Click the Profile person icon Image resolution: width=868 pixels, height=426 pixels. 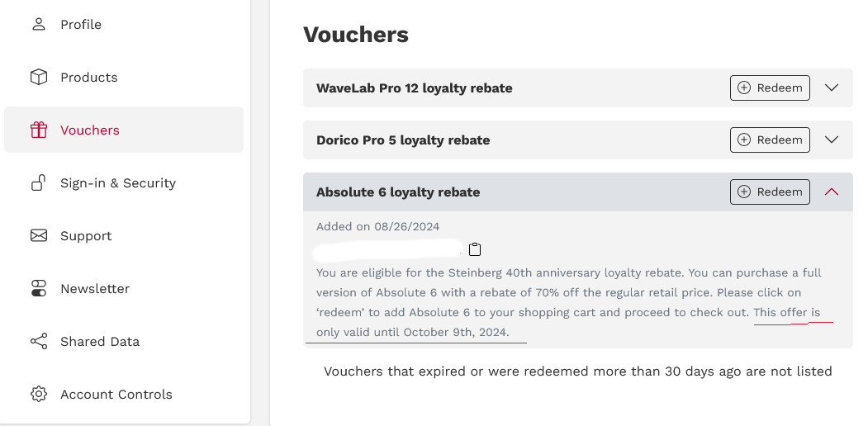(x=39, y=24)
